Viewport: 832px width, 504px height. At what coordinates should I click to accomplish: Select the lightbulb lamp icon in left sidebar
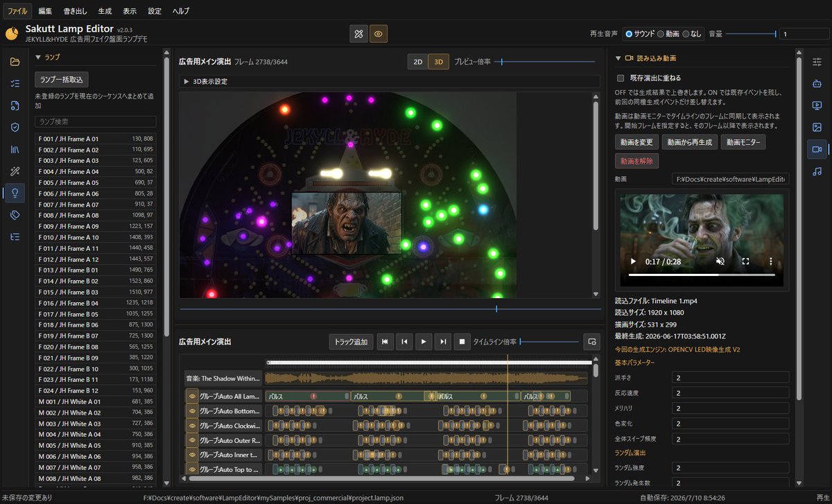tap(15, 193)
